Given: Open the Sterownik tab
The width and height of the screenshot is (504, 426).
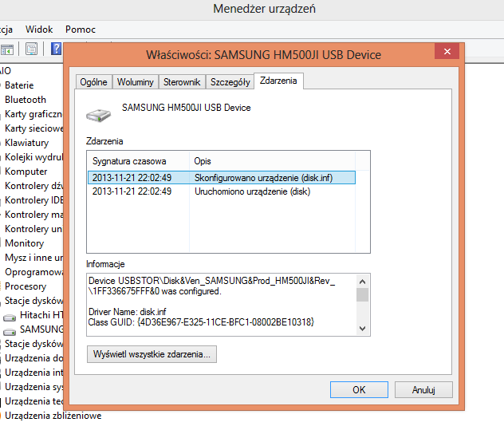Looking at the screenshot, I should (x=182, y=82).
